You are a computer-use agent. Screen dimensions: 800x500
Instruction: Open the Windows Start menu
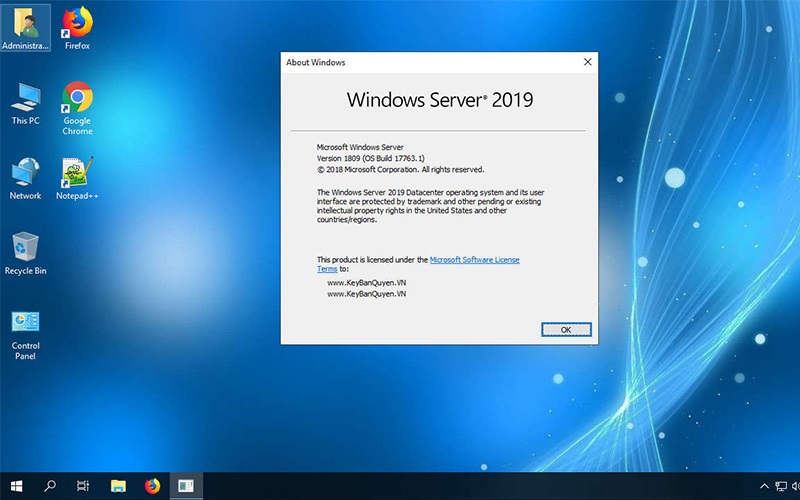click(16, 486)
